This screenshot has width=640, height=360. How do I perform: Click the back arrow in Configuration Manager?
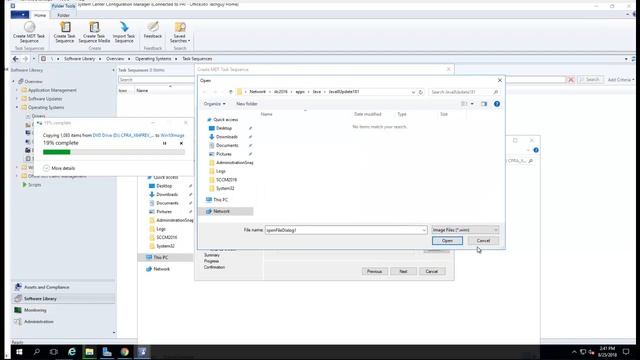16,59
